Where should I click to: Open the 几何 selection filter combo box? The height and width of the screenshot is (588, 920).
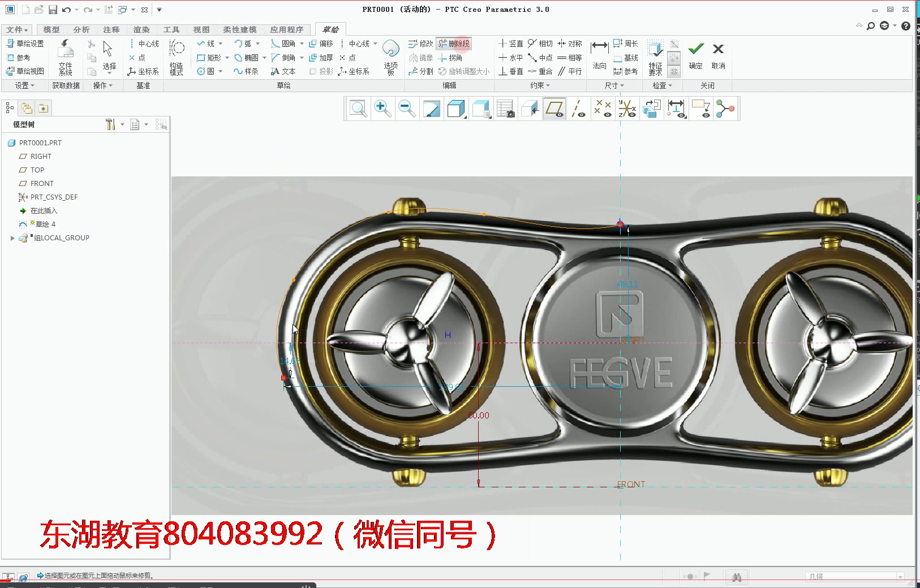click(855, 577)
